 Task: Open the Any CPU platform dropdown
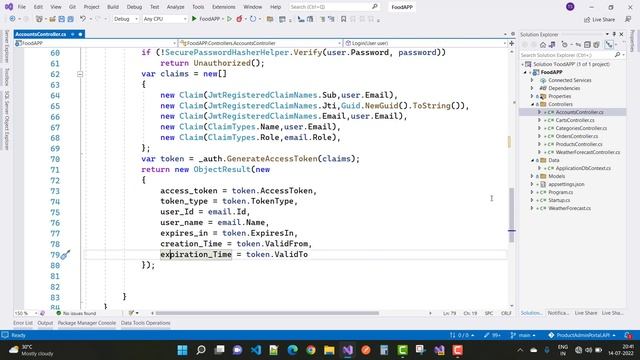165,19
